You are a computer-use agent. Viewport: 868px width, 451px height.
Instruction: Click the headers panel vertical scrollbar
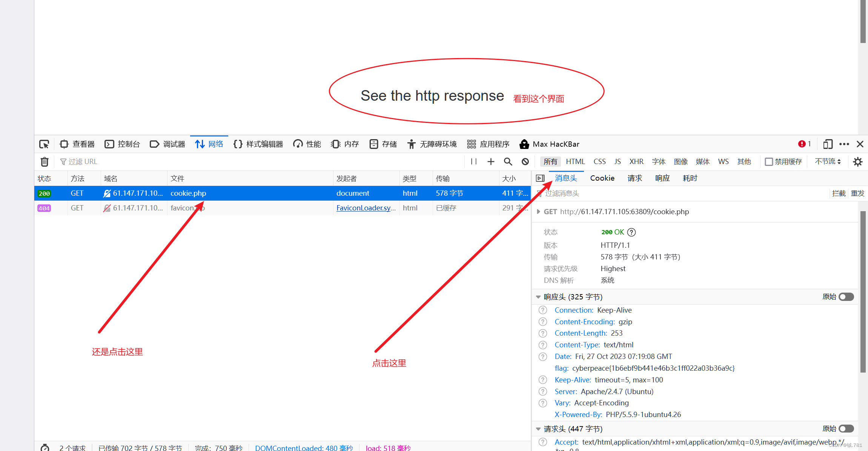tap(863, 290)
